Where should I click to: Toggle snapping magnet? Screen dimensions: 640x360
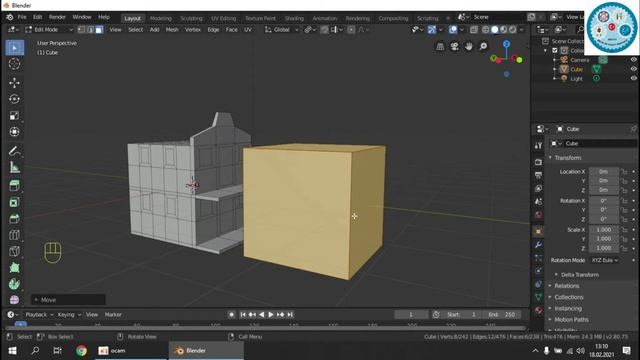(x=324, y=29)
